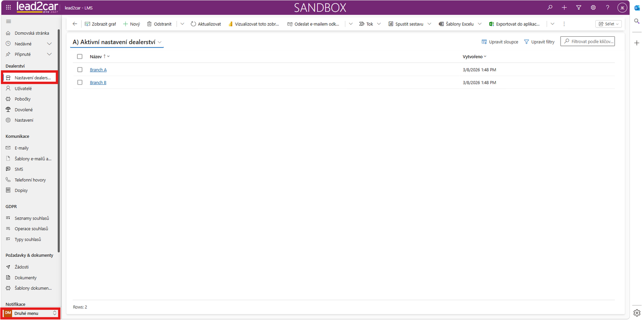Select all rows checkbox in header
The image size is (644, 320).
coord(80,56)
